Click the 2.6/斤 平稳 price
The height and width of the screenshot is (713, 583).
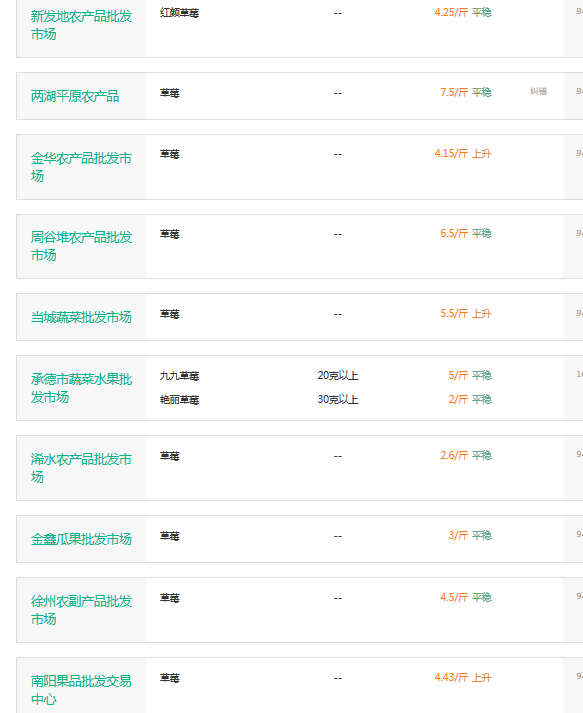466,455
